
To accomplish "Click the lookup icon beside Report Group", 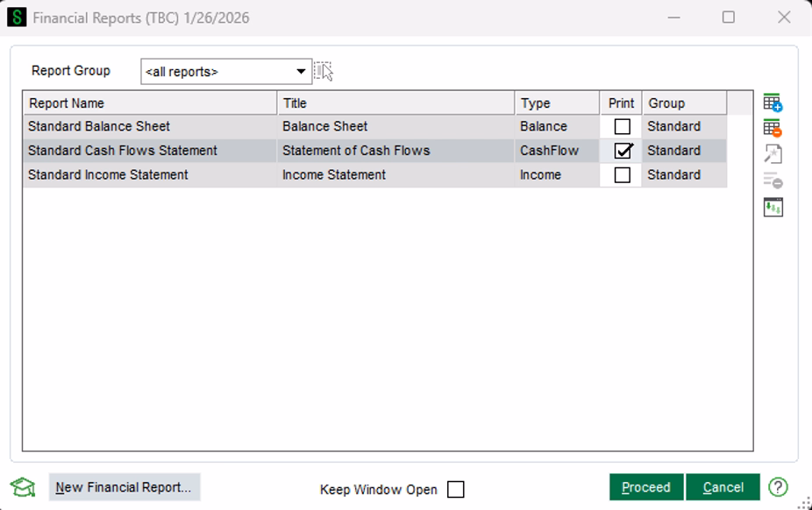I will pyautogui.click(x=324, y=71).
